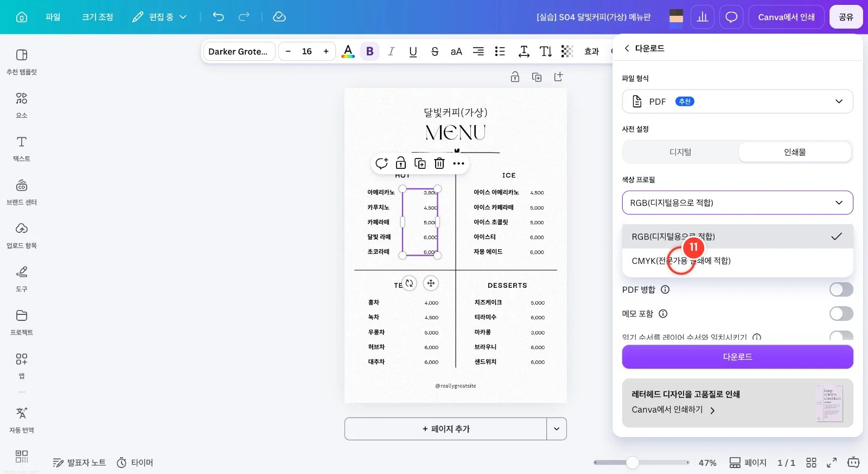Check the cloud save status icon
868x474 pixels.
click(279, 17)
